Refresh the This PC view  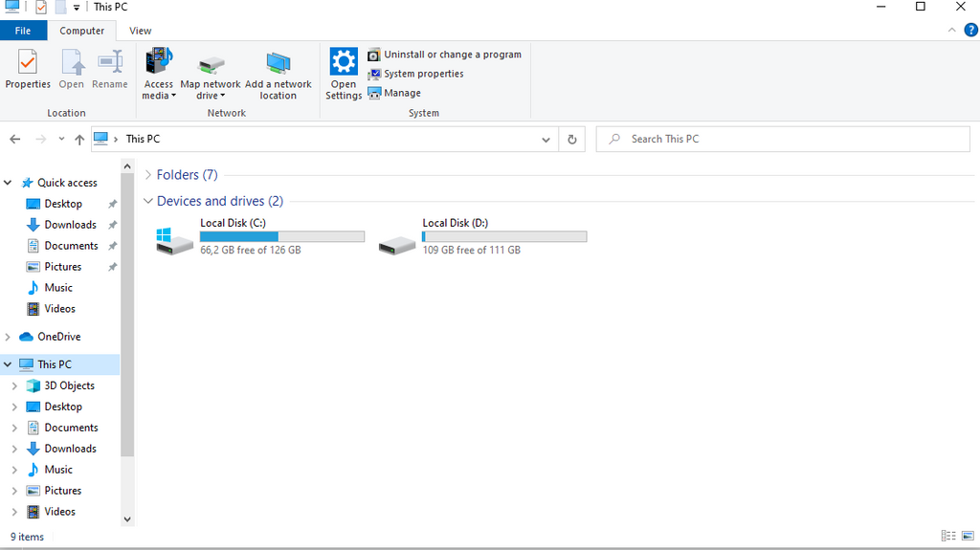click(572, 140)
